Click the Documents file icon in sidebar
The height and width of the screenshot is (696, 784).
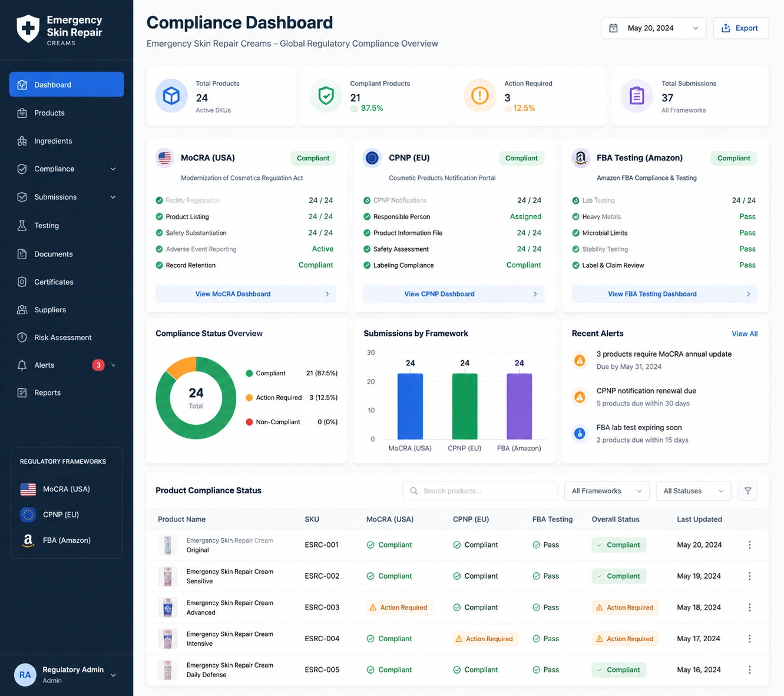pyautogui.click(x=22, y=254)
